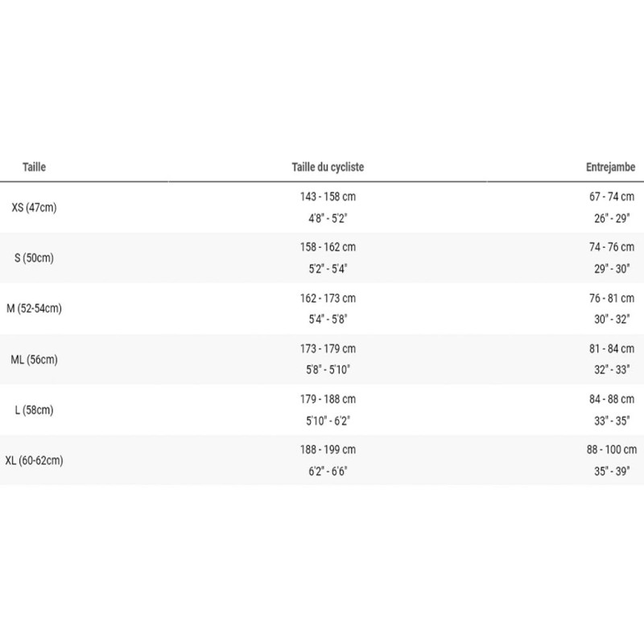644x644 pixels.
Task: Click the 143 - 158 cm height value
Action: (328, 196)
